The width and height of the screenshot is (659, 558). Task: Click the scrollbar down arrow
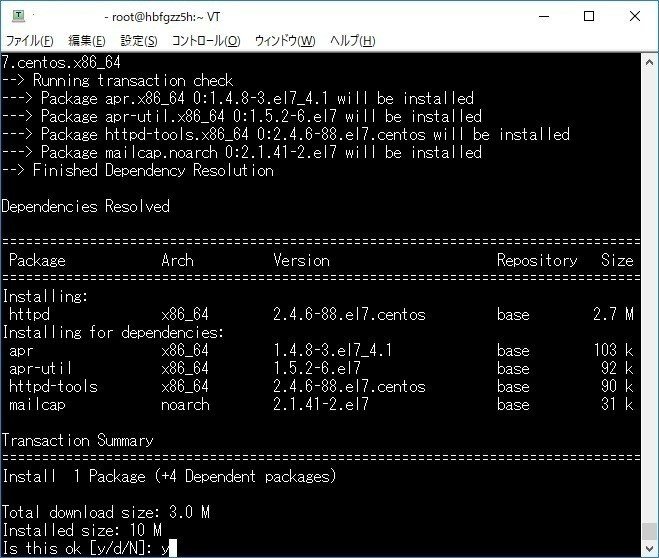point(649,548)
